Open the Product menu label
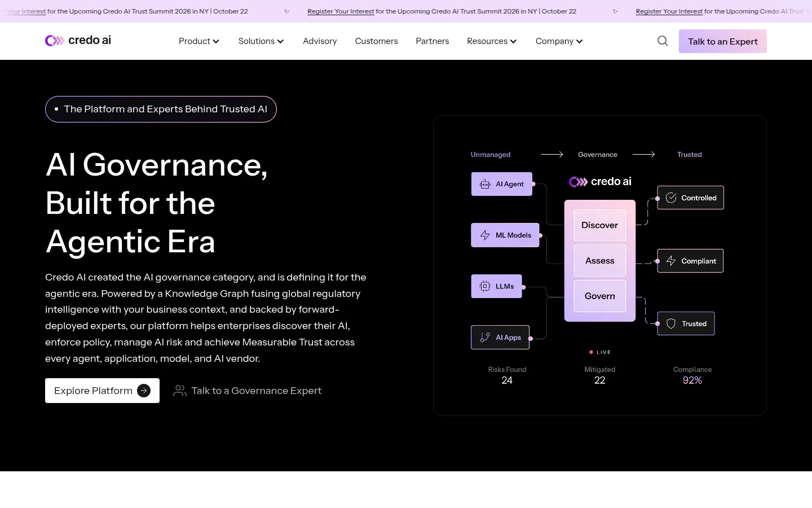The image size is (812, 508). coord(195,41)
